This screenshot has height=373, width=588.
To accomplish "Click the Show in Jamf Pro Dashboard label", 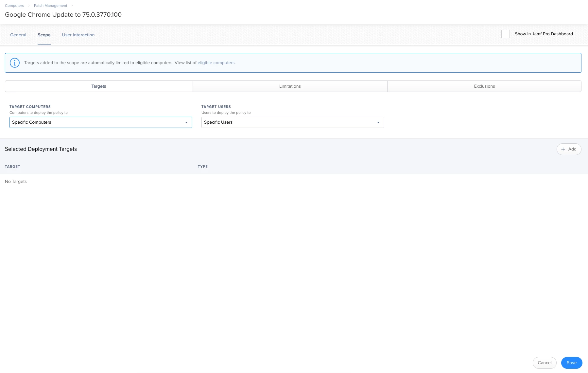I will pyautogui.click(x=544, y=34).
